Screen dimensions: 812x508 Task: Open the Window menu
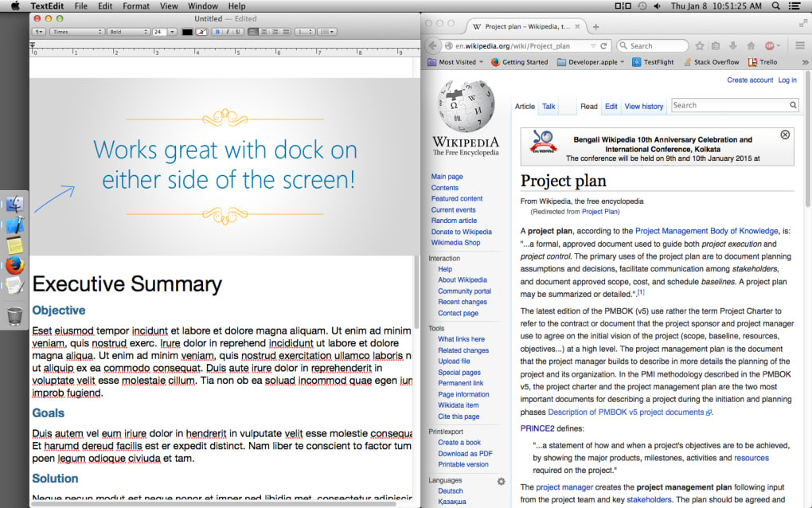tap(203, 6)
